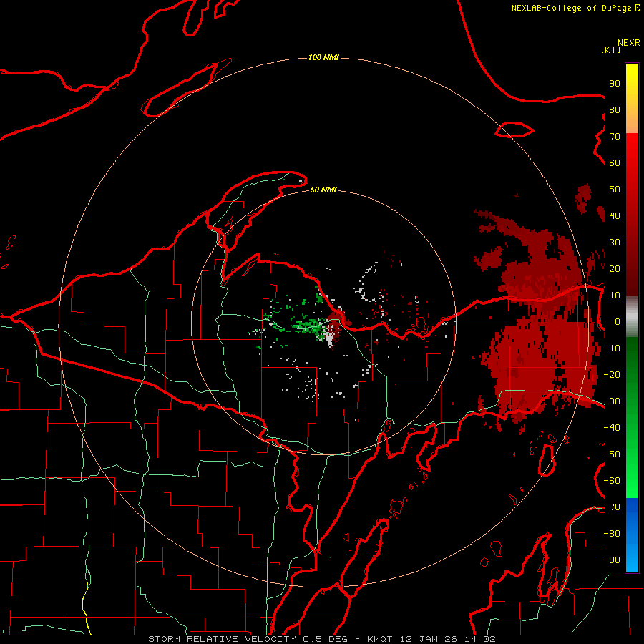644x644 pixels.
Task: Click the -90 value on the color scale
Action: pos(612,560)
